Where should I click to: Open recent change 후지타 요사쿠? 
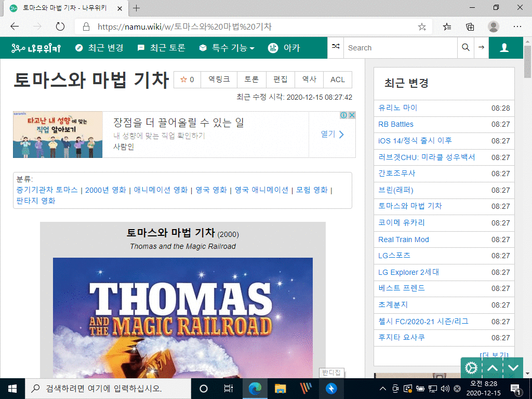point(402,338)
